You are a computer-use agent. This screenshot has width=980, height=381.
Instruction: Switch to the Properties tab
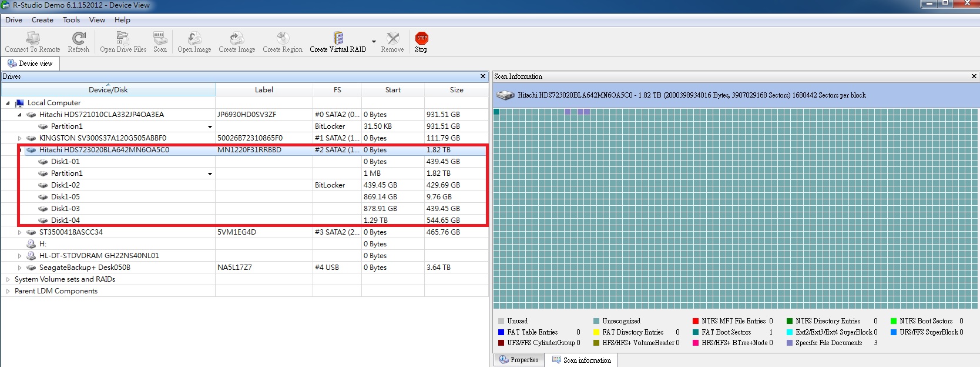click(x=519, y=360)
